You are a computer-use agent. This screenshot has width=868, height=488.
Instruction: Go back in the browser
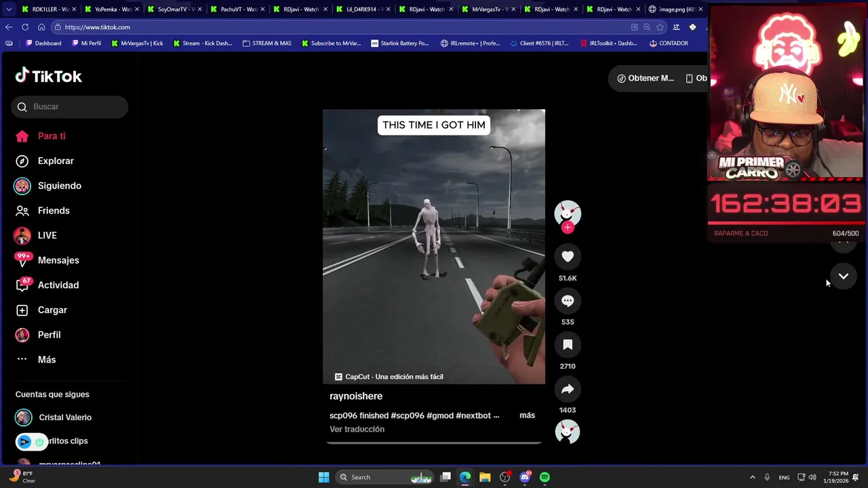[9, 27]
